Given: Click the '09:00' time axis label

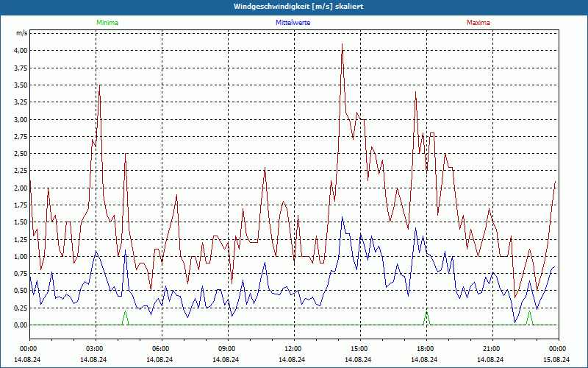Looking at the screenshot, I should 228,349.
